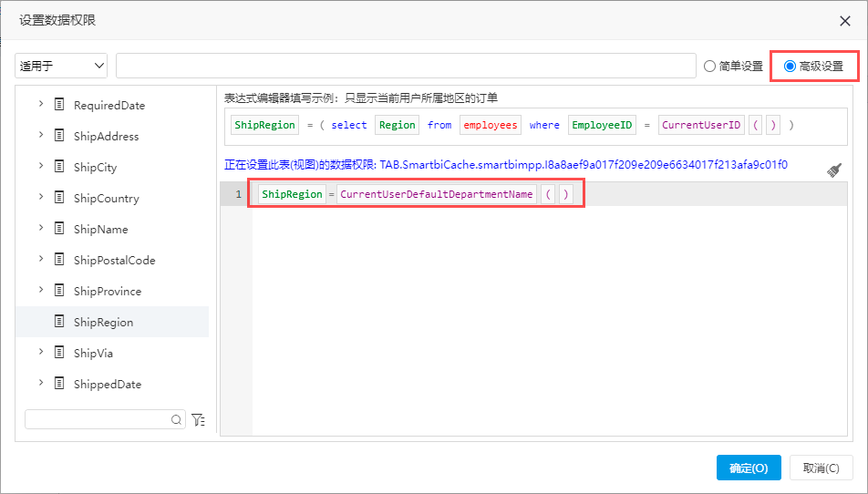Click the field icon beside ShippedDate
Viewport: 868px width, 494px height.
click(x=59, y=384)
